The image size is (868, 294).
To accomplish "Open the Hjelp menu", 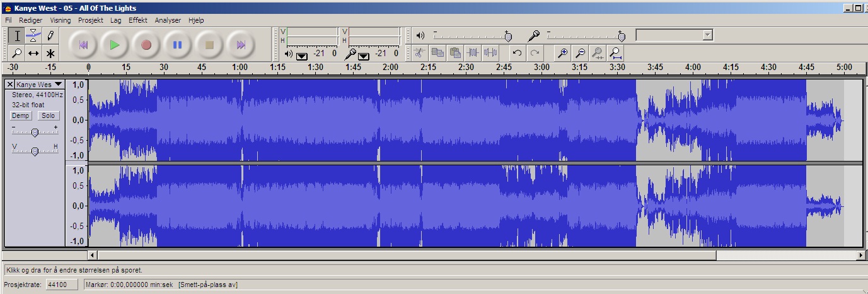I will click(196, 20).
